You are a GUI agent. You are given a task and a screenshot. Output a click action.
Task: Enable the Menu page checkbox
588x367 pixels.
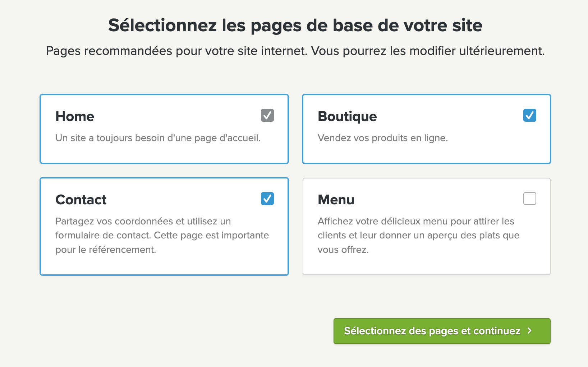pyautogui.click(x=529, y=199)
